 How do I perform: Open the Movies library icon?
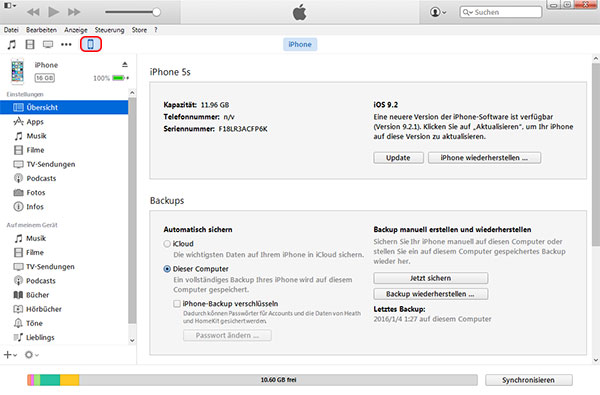30,44
